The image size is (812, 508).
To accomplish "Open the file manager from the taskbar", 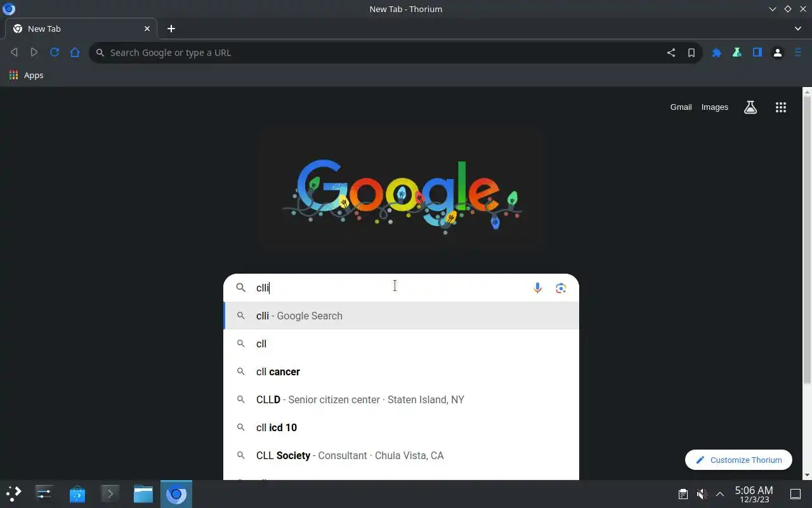I will 143,493.
